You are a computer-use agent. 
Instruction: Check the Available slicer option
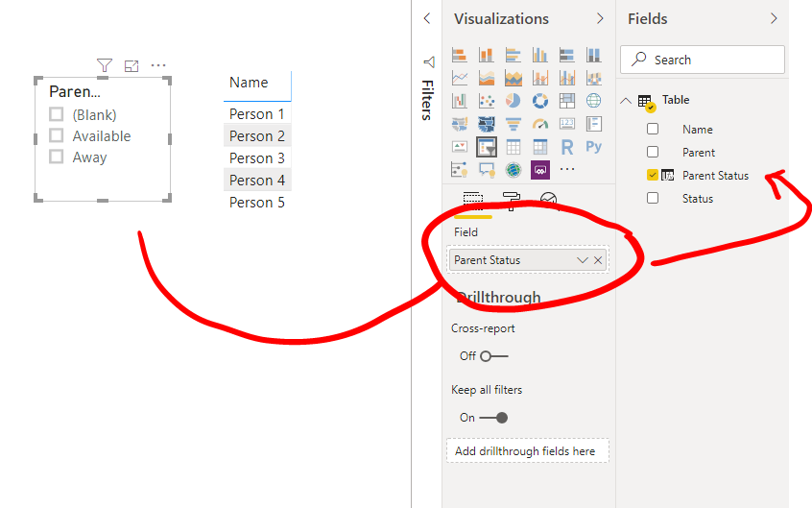[x=56, y=135]
